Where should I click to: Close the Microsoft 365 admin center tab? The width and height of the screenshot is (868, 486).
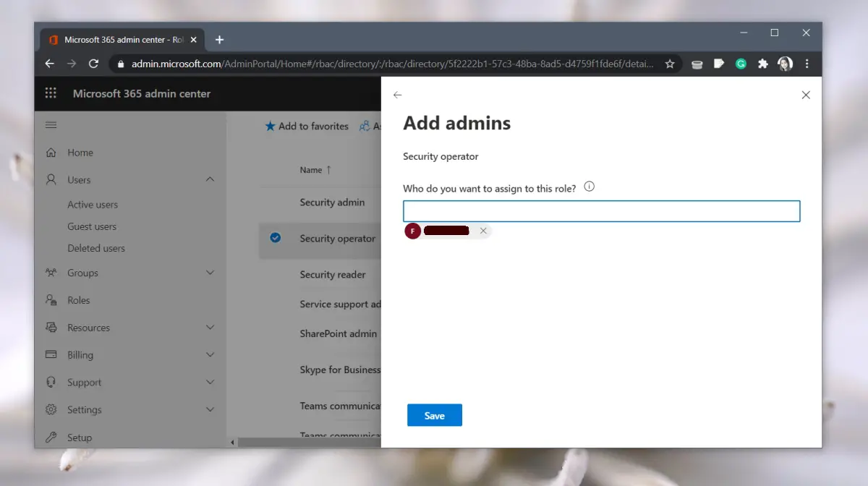pyautogui.click(x=193, y=40)
